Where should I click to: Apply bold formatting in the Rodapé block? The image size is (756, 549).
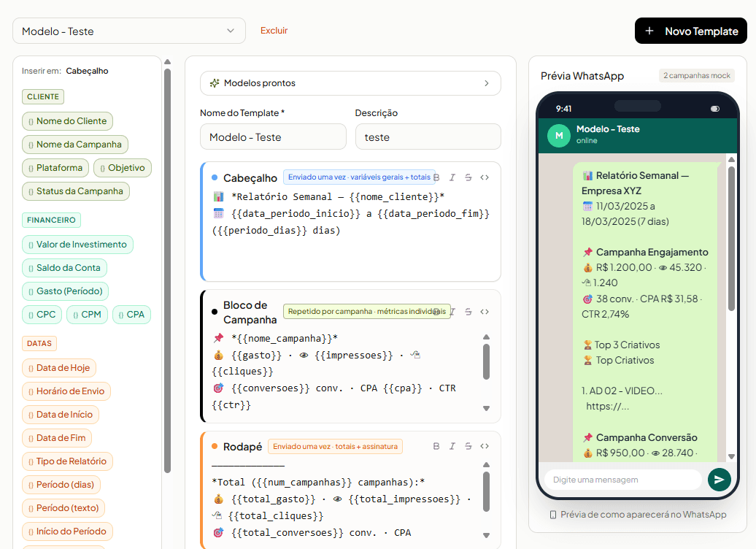(x=436, y=446)
